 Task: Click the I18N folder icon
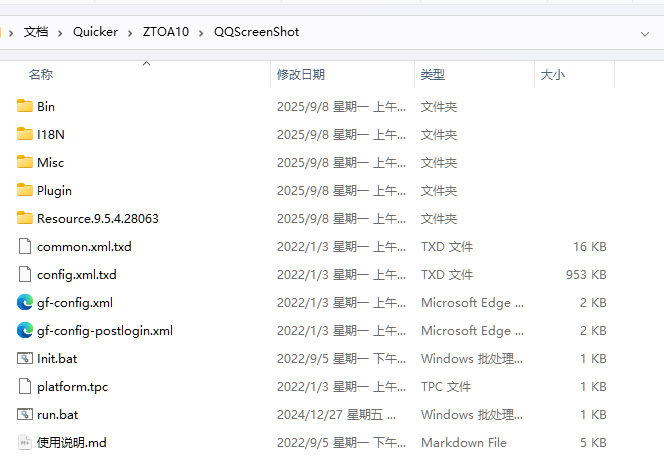(x=25, y=134)
